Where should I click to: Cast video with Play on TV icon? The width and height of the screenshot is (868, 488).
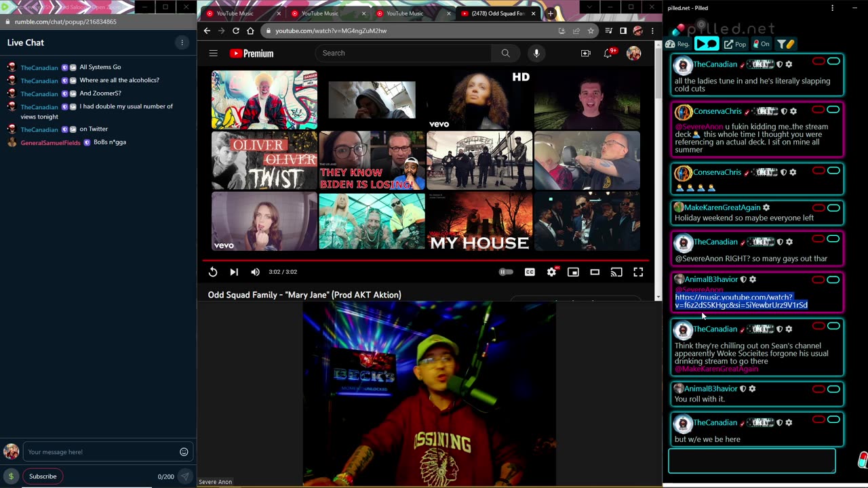tap(616, 272)
